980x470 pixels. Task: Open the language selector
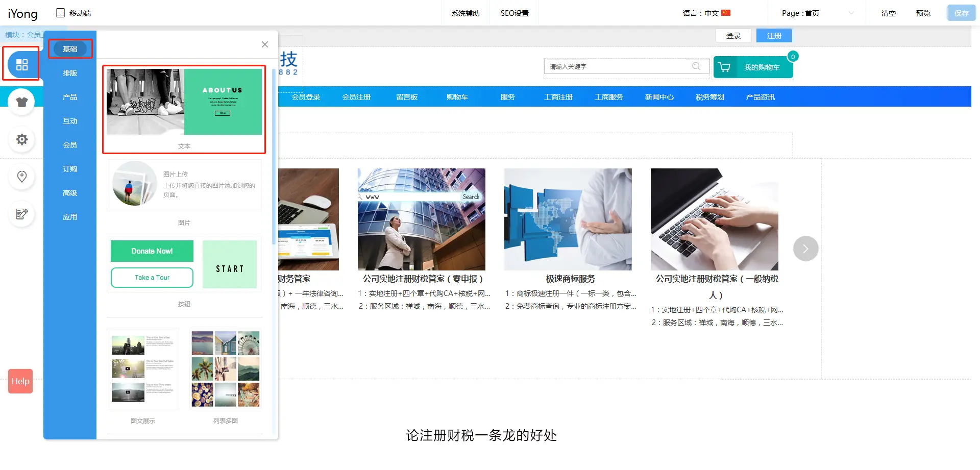point(706,13)
